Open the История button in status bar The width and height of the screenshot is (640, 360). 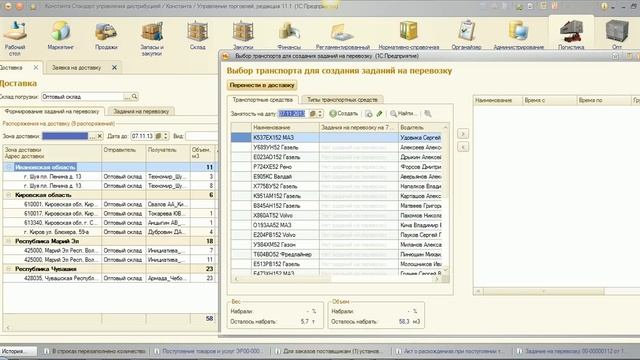(x=18, y=351)
